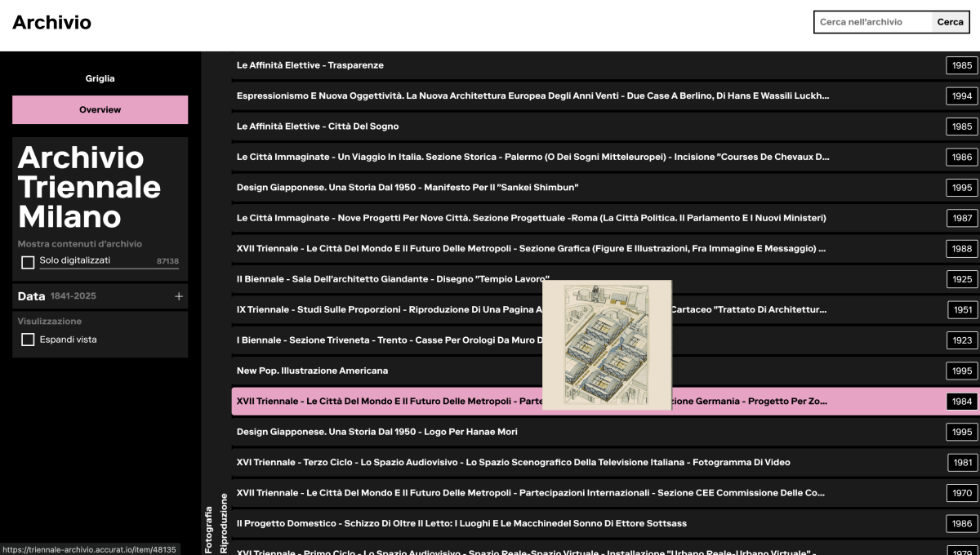Enable the Solo digitalizzati checkbox

tap(28, 262)
